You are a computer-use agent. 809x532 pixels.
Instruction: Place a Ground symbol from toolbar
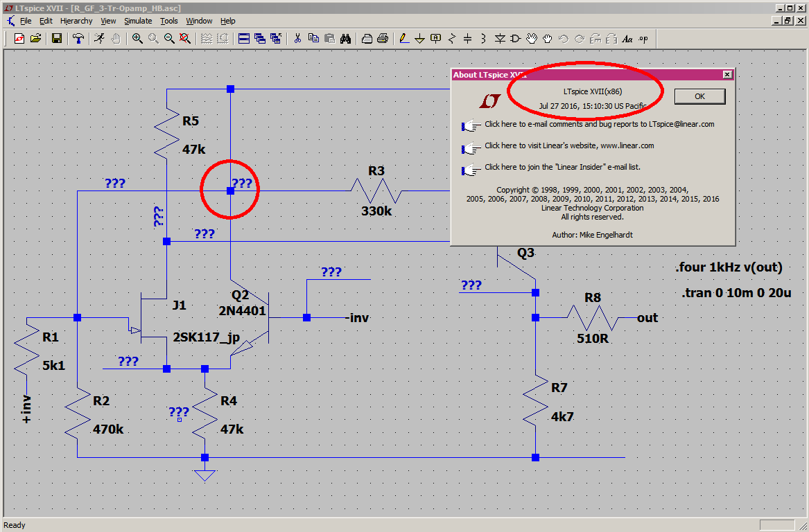pos(419,39)
